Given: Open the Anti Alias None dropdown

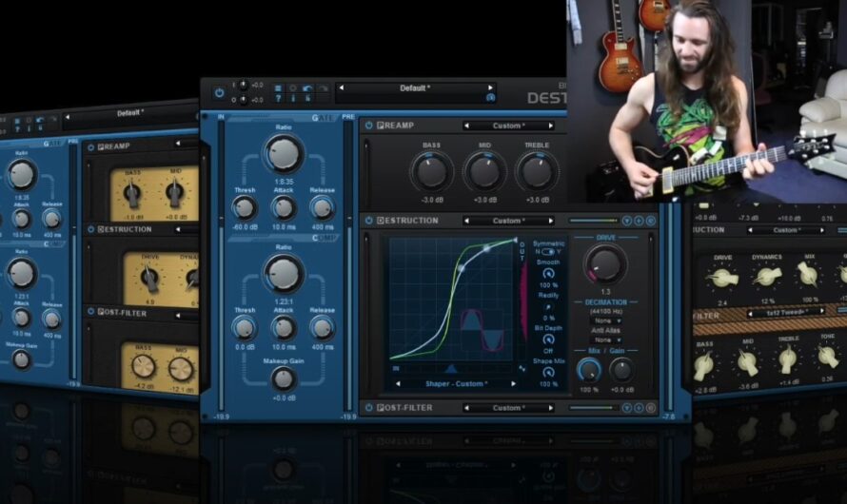Looking at the screenshot, I should pos(605,339).
